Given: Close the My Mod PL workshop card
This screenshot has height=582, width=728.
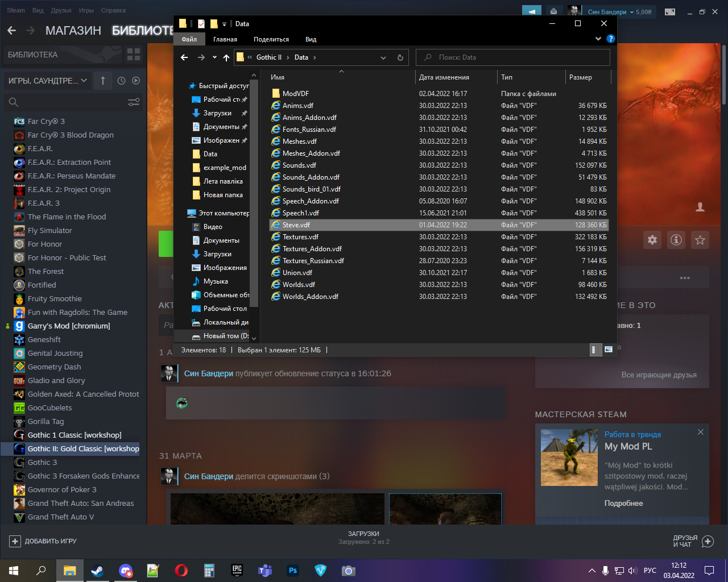Looking at the screenshot, I should (701, 432).
